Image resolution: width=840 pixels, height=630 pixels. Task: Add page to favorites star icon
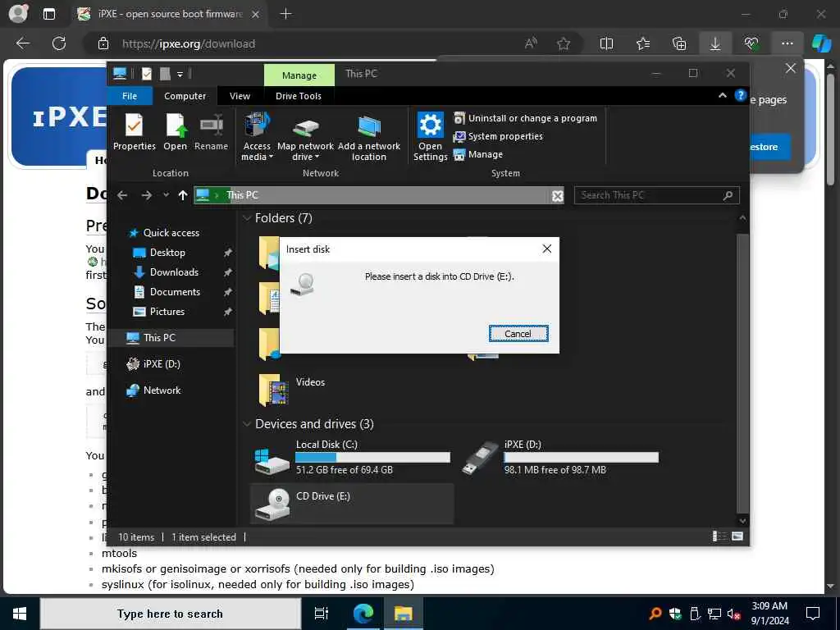pos(563,44)
